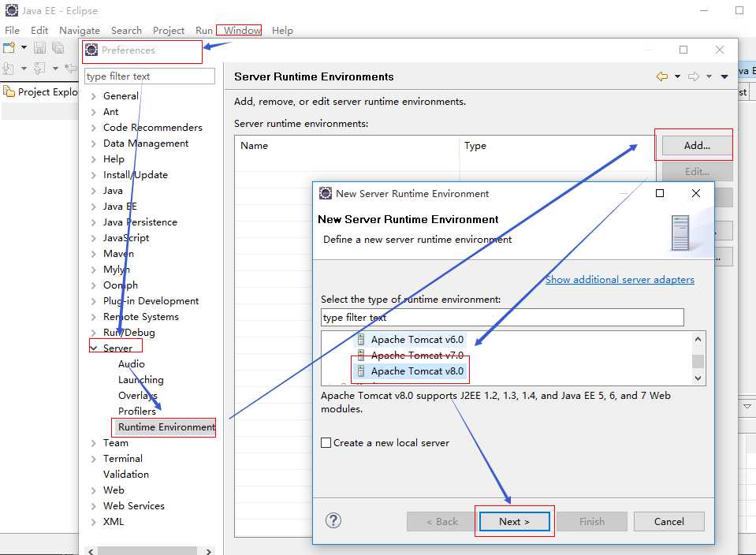Click horizontal scrollbar right arrow in preferences tree
This screenshot has height=555, width=756.
208,550
